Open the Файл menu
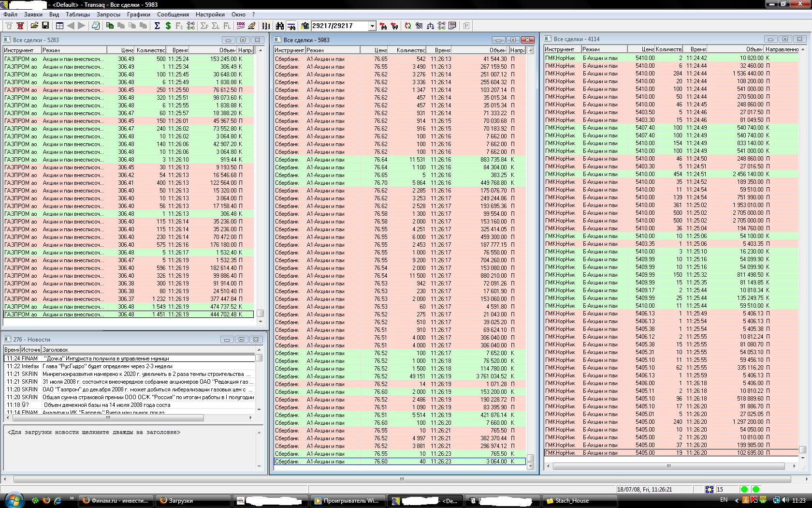The image size is (812, 508). pyautogui.click(x=10, y=15)
